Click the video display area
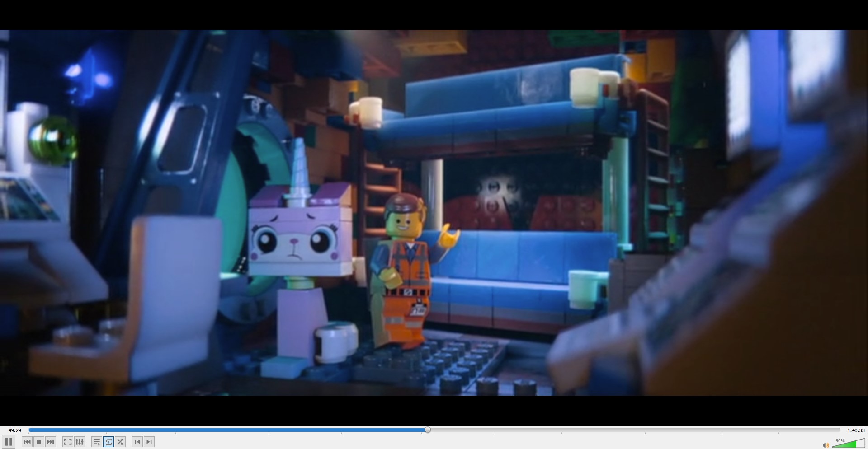 tap(434, 212)
